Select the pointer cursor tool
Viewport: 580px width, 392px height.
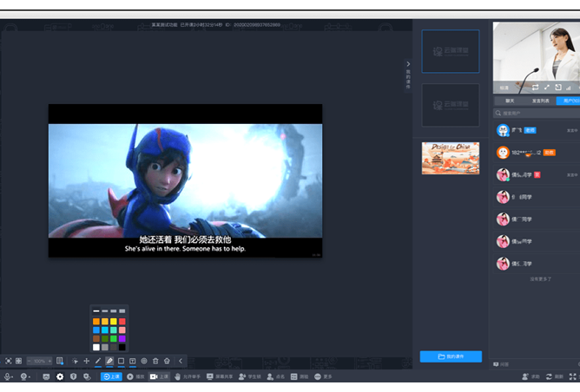(75, 361)
